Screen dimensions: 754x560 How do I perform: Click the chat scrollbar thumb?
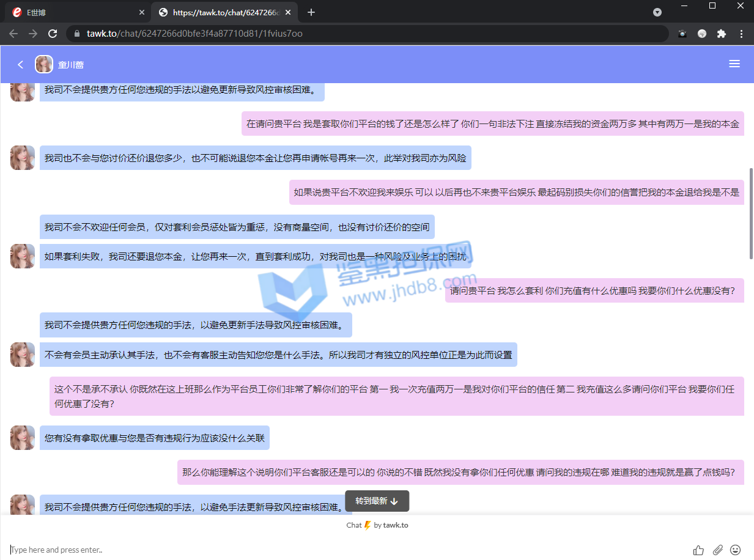(751, 214)
